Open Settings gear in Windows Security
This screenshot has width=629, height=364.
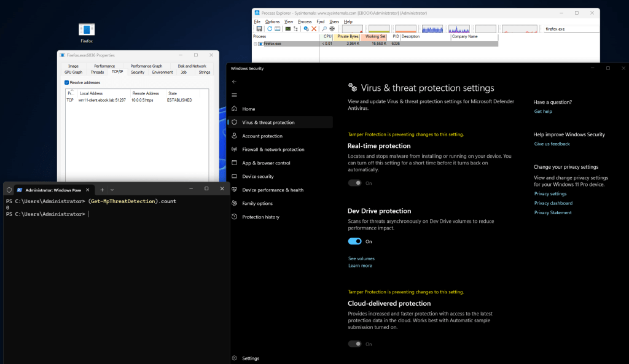pyautogui.click(x=234, y=358)
